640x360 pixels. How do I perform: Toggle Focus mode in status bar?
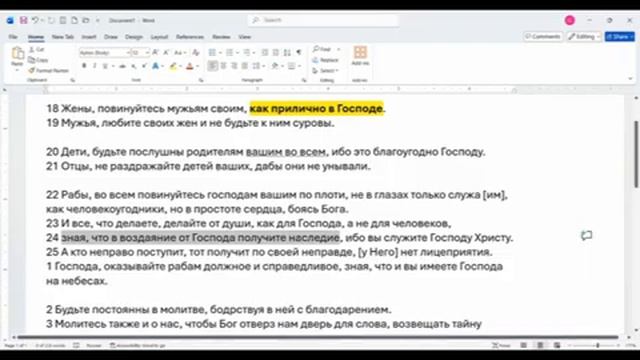point(501,346)
